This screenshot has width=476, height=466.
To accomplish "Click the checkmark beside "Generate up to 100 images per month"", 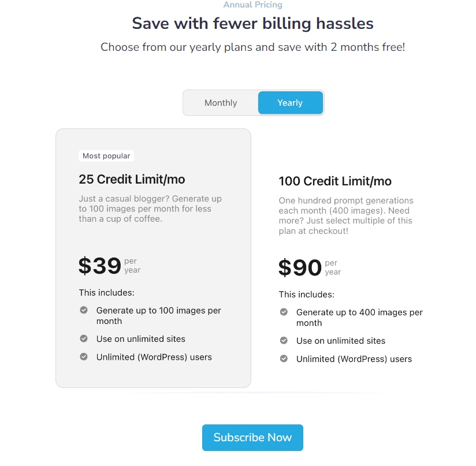I will pos(84,310).
